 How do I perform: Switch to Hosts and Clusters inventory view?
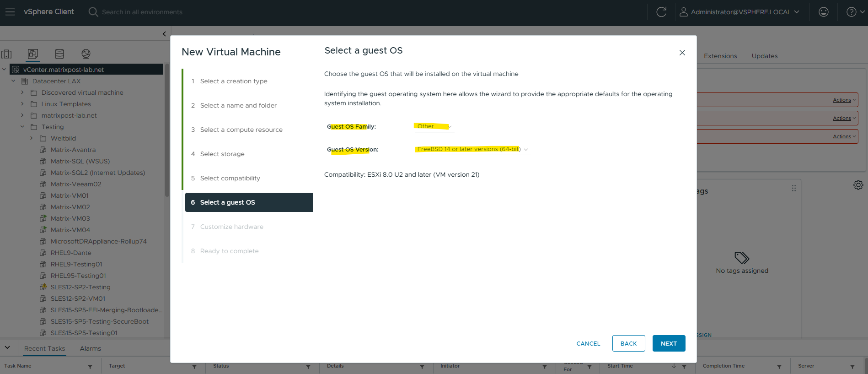coord(6,54)
